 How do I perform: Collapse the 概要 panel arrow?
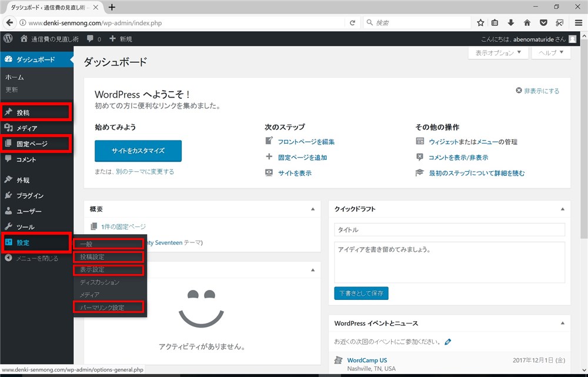pyautogui.click(x=312, y=209)
